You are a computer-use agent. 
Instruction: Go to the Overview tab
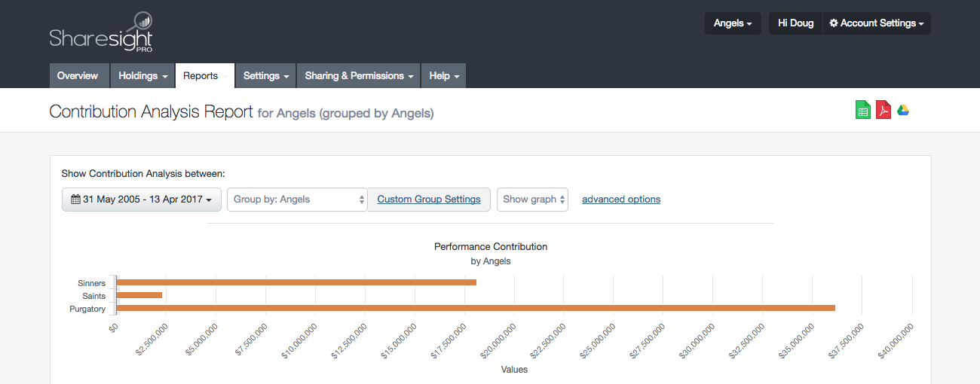pos(78,76)
